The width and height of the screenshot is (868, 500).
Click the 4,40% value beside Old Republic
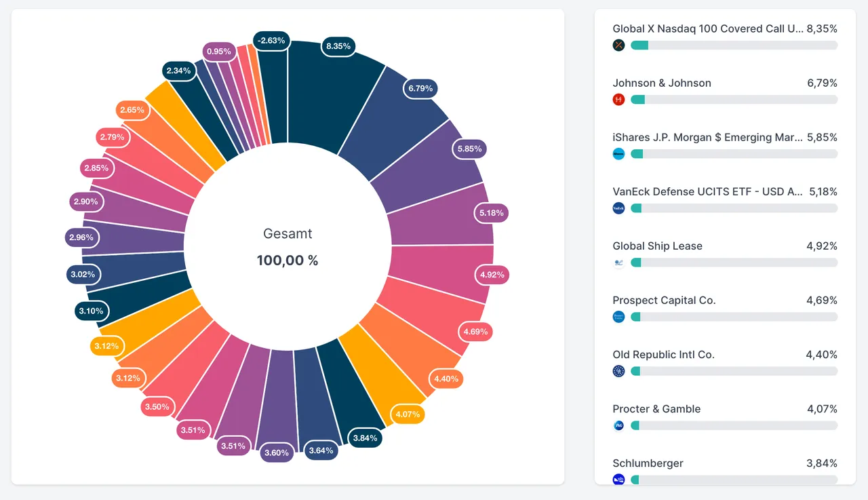822,354
